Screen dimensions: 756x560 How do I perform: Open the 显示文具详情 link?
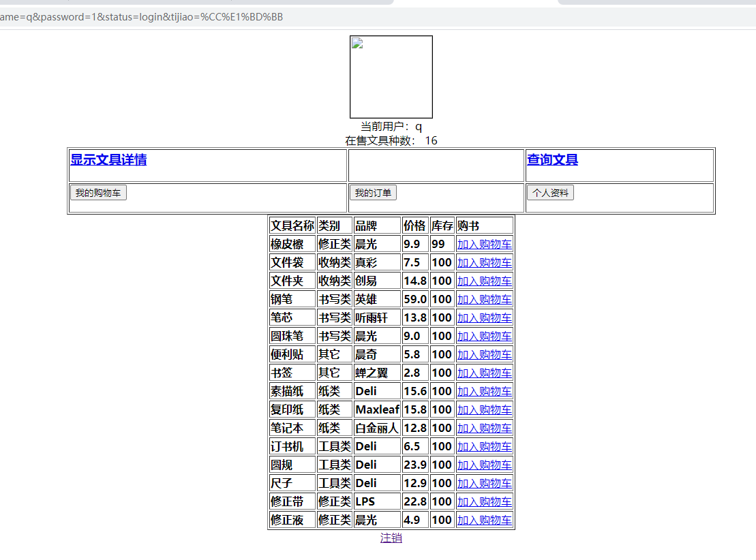pos(108,160)
